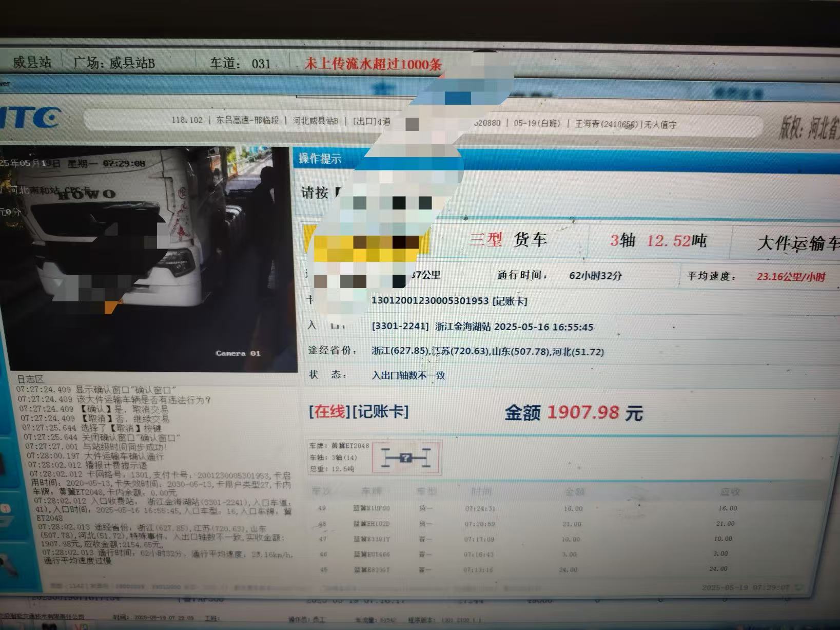This screenshot has height=630, width=840.
Task: Click the 途经省份 provinces list value
Action: click(487, 352)
